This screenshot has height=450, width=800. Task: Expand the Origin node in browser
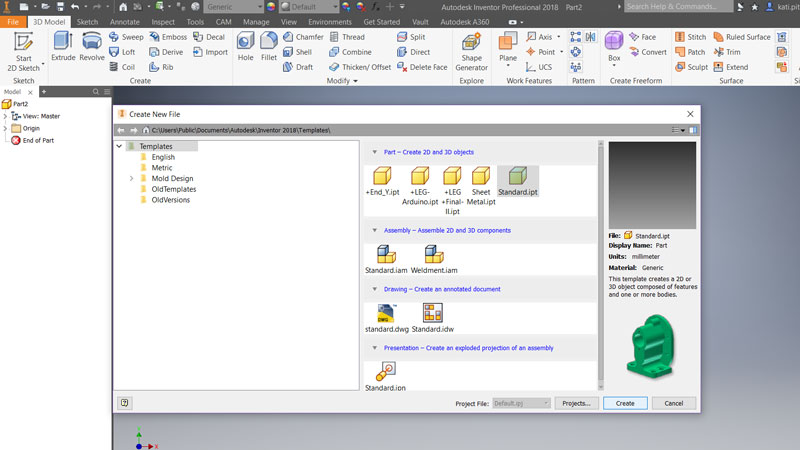pos(5,128)
